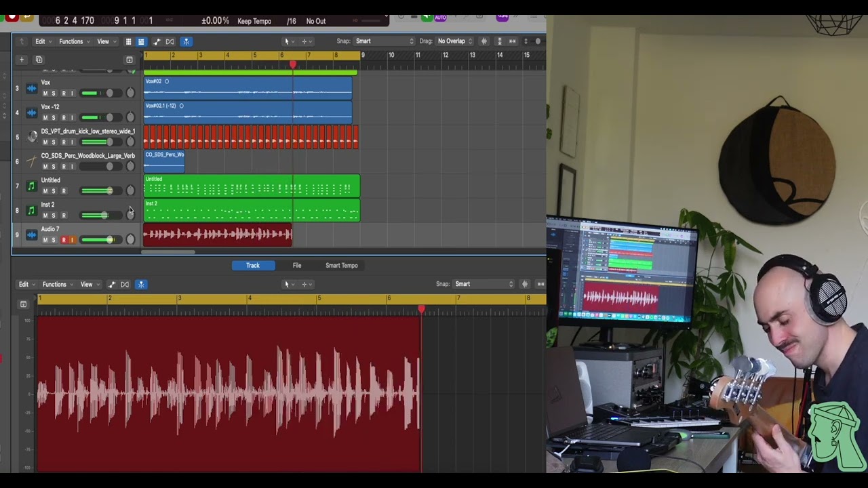Toggle the automation icon in tracks toolbar

tap(157, 41)
